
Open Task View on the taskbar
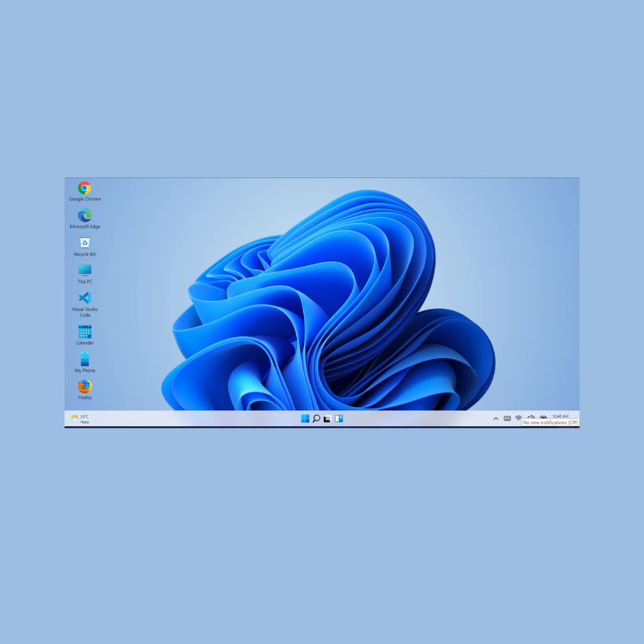point(327,419)
